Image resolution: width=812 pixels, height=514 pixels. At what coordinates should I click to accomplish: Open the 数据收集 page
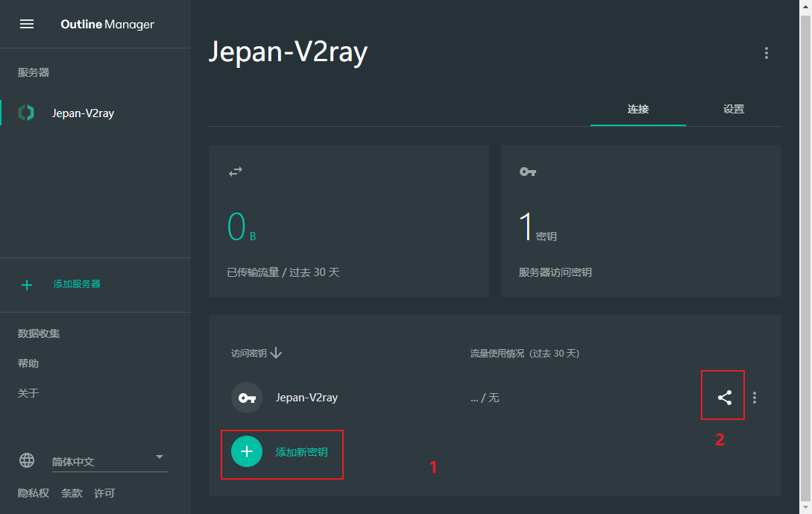pyautogui.click(x=38, y=333)
